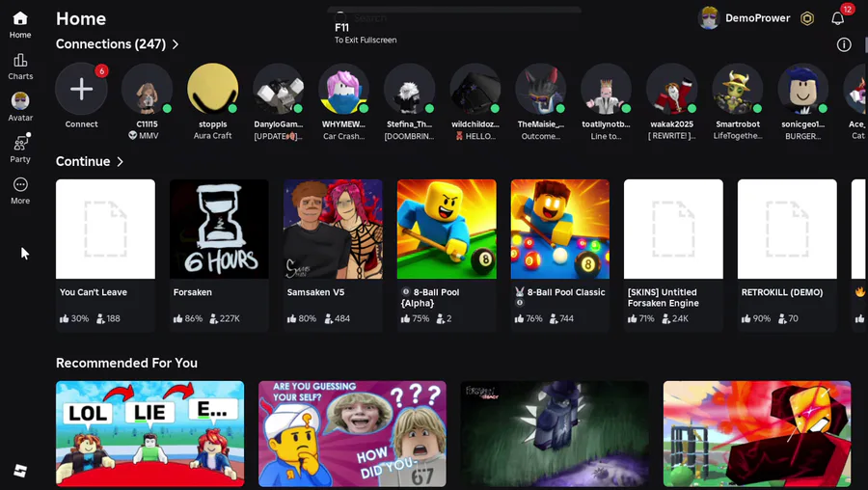
Task: Click the 'Forsaken' game title
Action: pyautogui.click(x=193, y=292)
